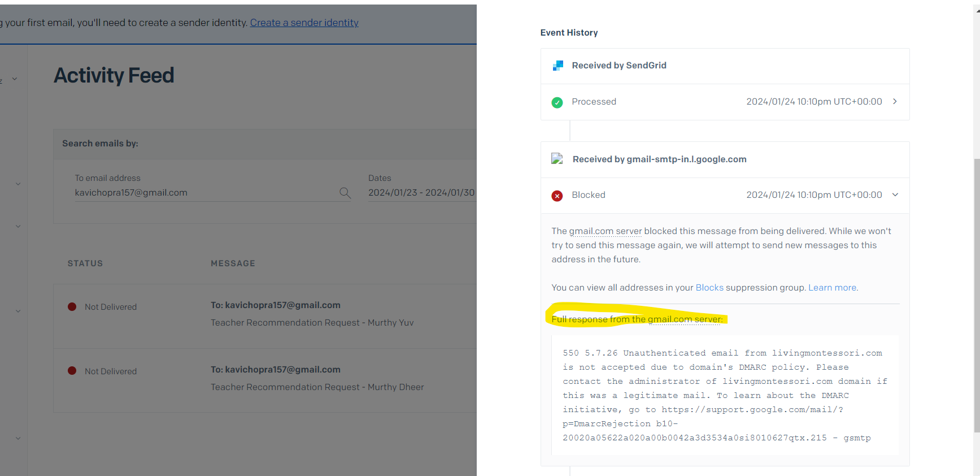Click the 'Activity Feed' page title
This screenshot has width=980, height=476.
coord(114,75)
